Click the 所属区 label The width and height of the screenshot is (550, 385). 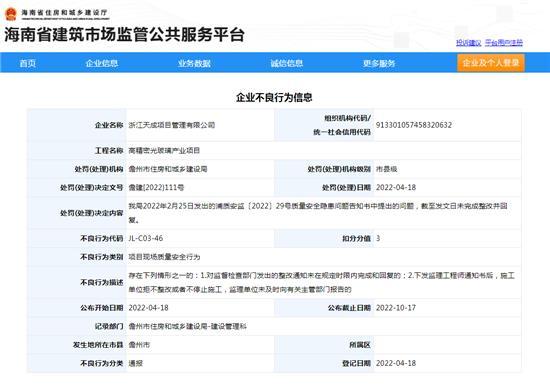pos(360,345)
